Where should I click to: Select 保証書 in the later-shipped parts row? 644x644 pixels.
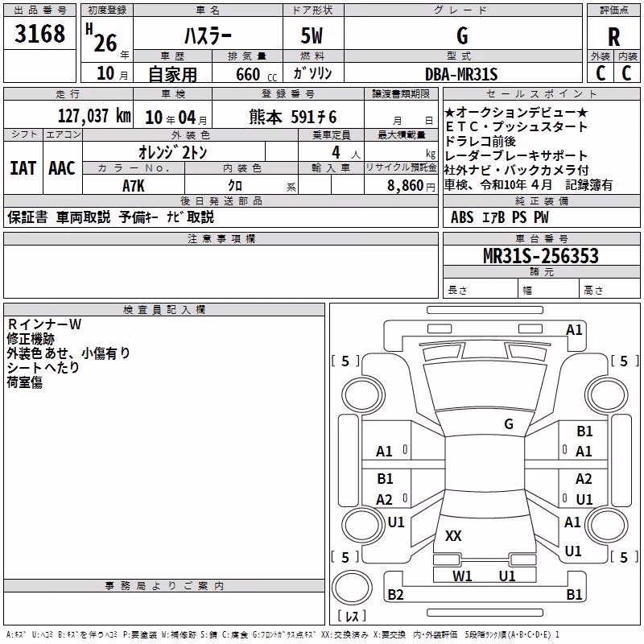tap(27, 217)
